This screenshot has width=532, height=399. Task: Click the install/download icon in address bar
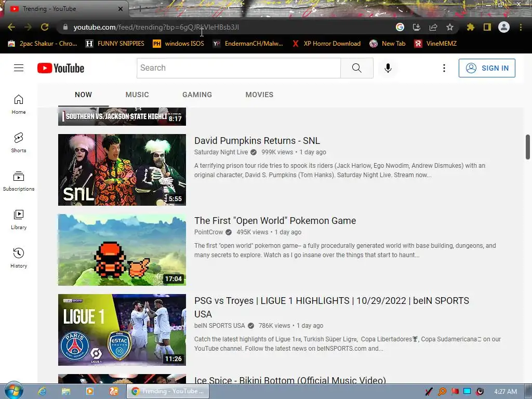click(417, 27)
